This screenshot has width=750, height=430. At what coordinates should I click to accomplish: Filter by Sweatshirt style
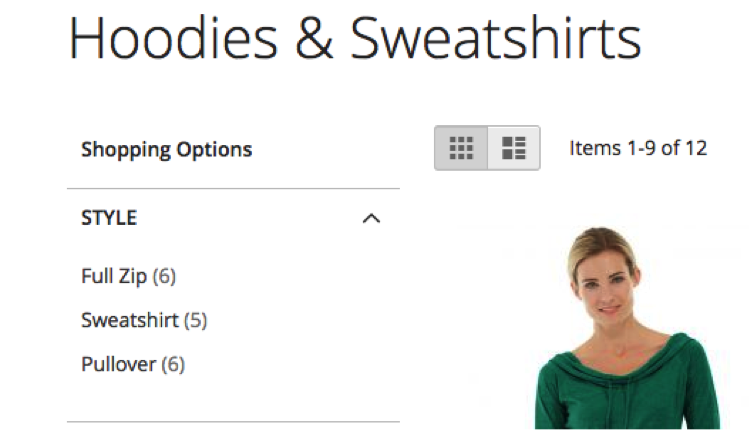(130, 320)
